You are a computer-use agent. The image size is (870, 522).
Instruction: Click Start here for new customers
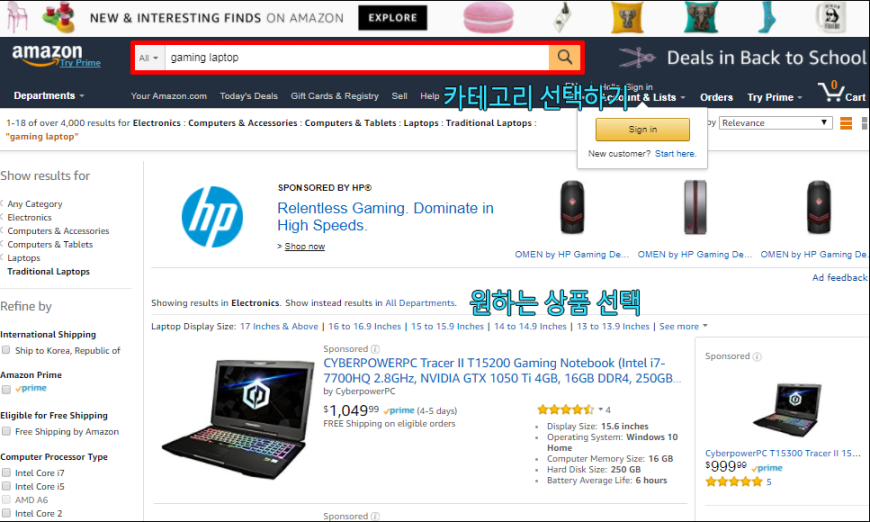coord(675,154)
